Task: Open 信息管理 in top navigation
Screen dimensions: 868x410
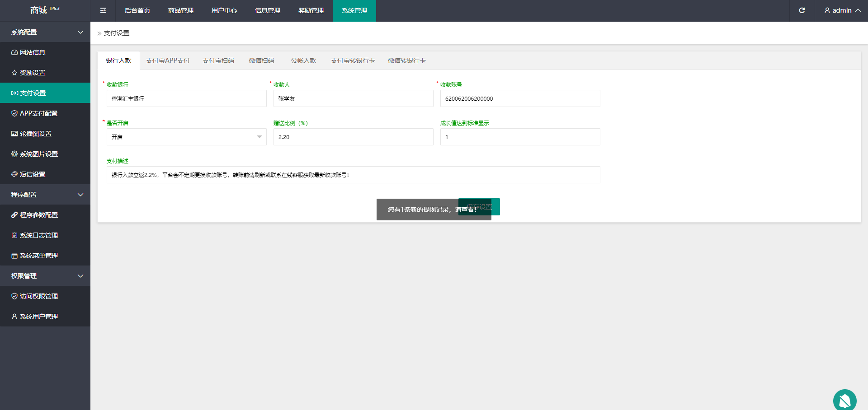Action: point(268,10)
